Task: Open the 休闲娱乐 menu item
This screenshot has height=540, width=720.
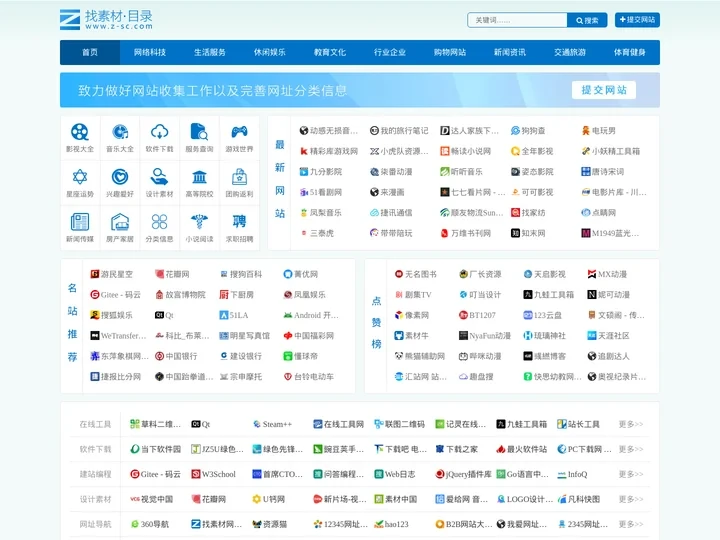Action: pos(270,52)
